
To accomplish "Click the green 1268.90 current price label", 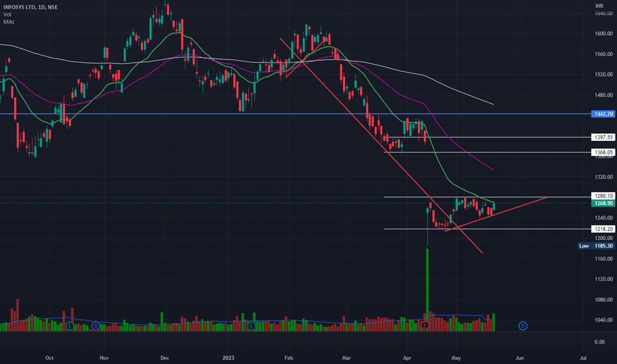I will [603, 203].
